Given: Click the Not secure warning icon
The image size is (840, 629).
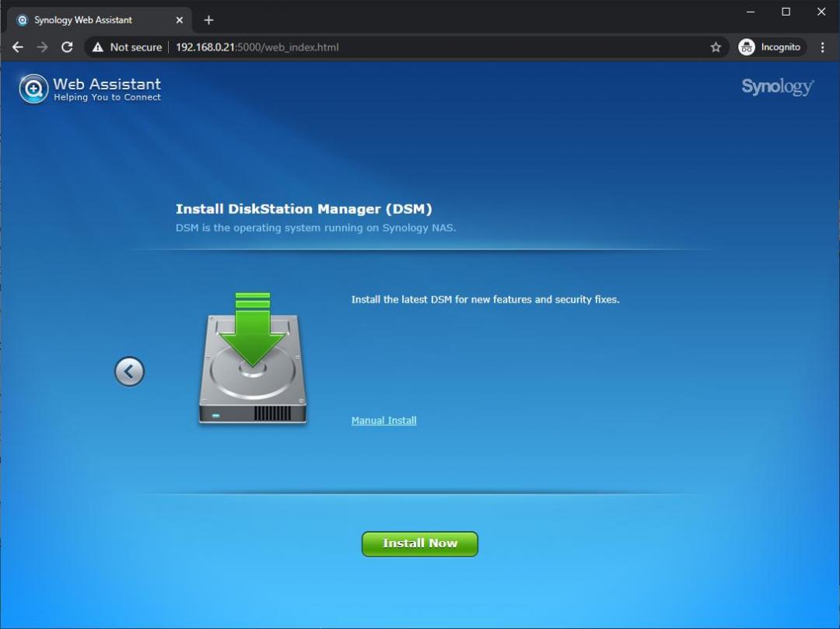Looking at the screenshot, I should (97, 47).
